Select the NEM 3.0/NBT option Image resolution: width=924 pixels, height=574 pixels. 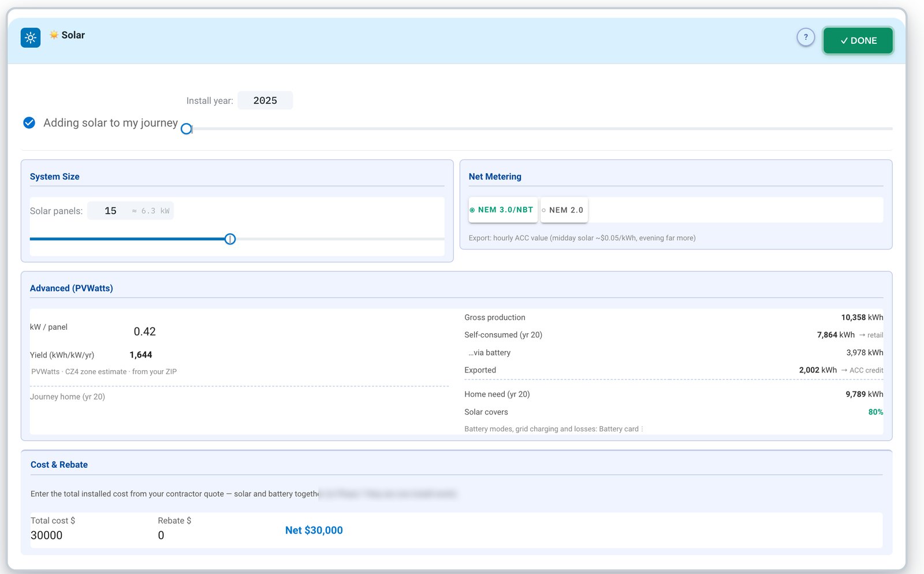503,210
